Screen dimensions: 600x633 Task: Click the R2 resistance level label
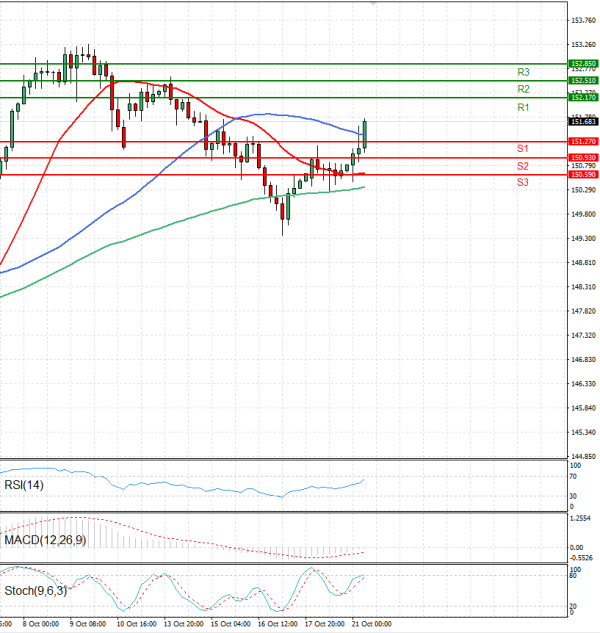(x=523, y=90)
